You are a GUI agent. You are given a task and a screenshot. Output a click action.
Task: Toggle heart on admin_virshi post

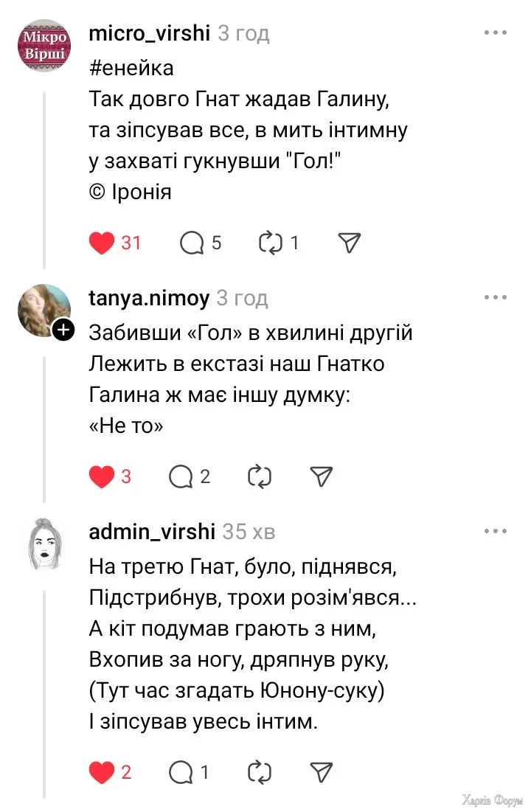coord(102,772)
